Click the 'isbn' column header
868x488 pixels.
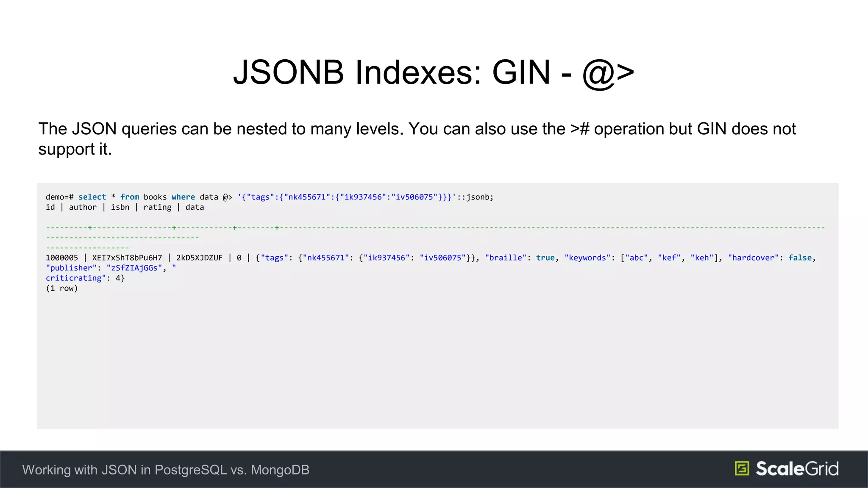tap(120, 207)
